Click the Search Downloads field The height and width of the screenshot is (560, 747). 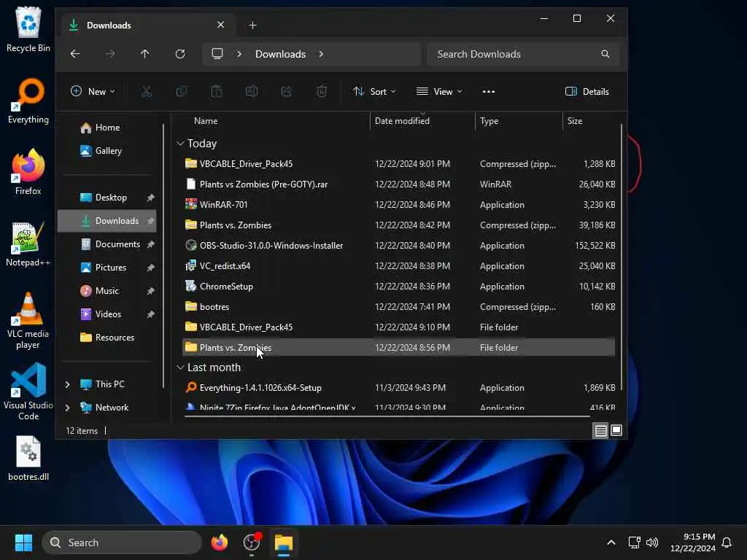pos(523,54)
